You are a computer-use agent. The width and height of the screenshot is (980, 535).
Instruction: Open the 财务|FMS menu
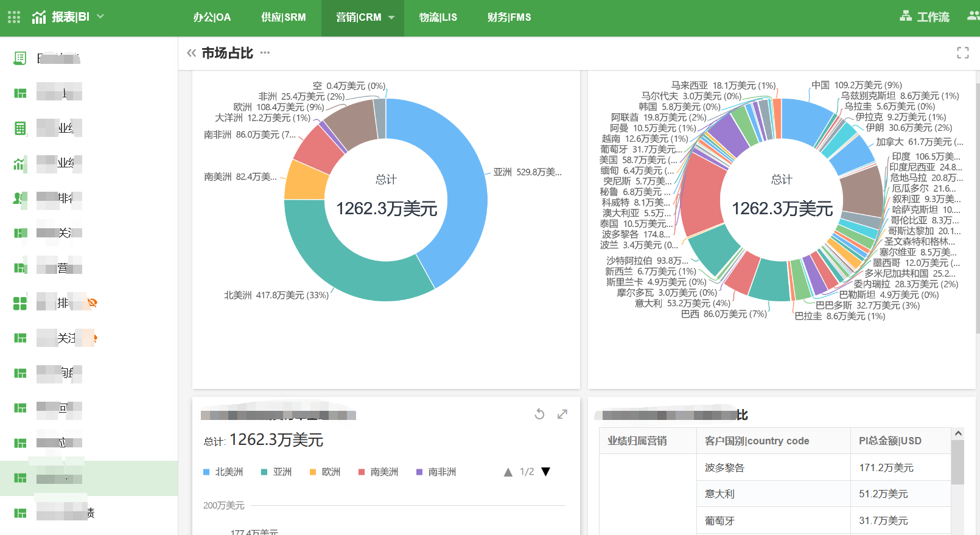(x=509, y=17)
